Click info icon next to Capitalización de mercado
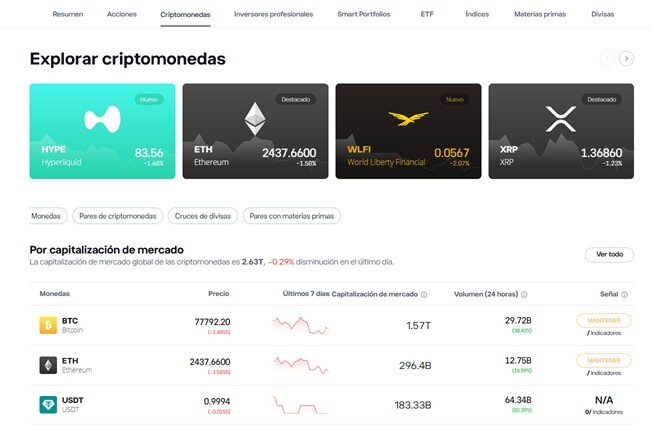651x426 pixels. pos(424,294)
